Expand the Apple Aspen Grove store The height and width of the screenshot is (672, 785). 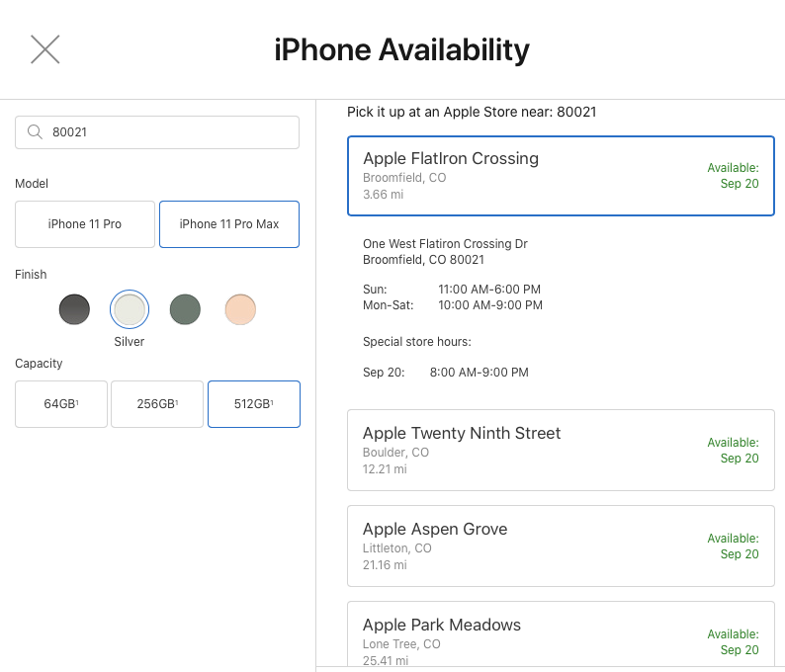pos(561,546)
